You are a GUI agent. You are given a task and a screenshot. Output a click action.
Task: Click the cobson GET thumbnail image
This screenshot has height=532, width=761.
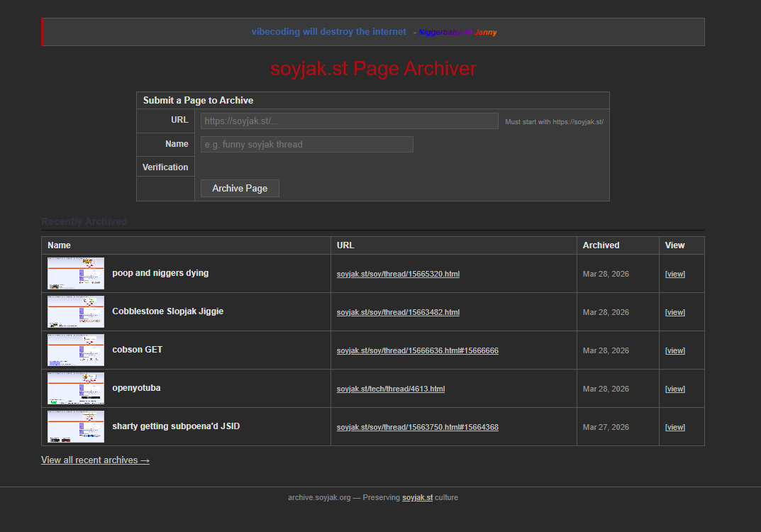click(x=76, y=350)
